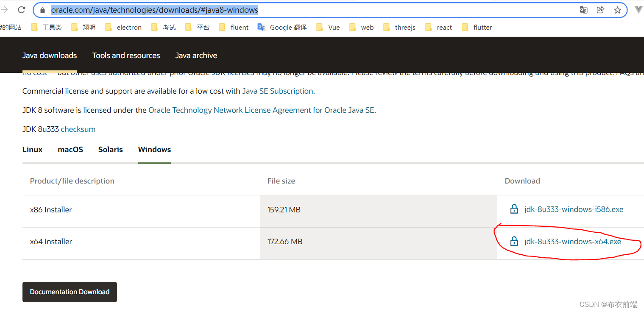
Task: Open the Tools and resources nav item
Action: pyautogui.click(x=126, y=56)
